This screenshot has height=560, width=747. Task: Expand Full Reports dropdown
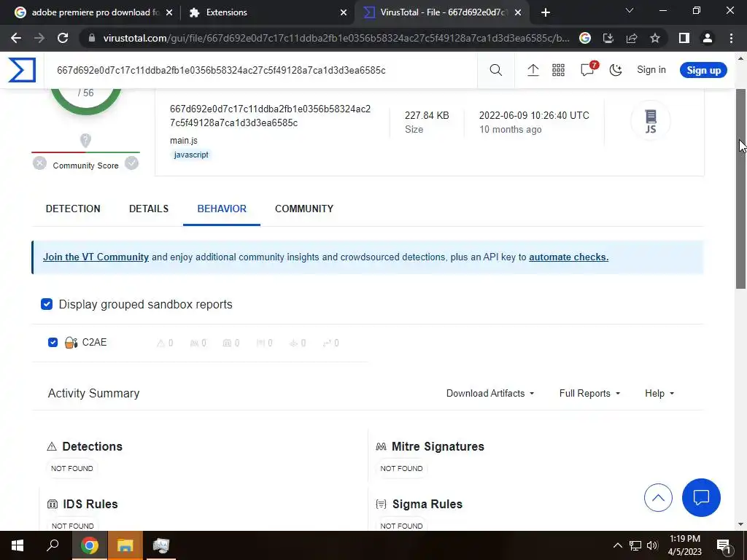[x=589, y=393]
